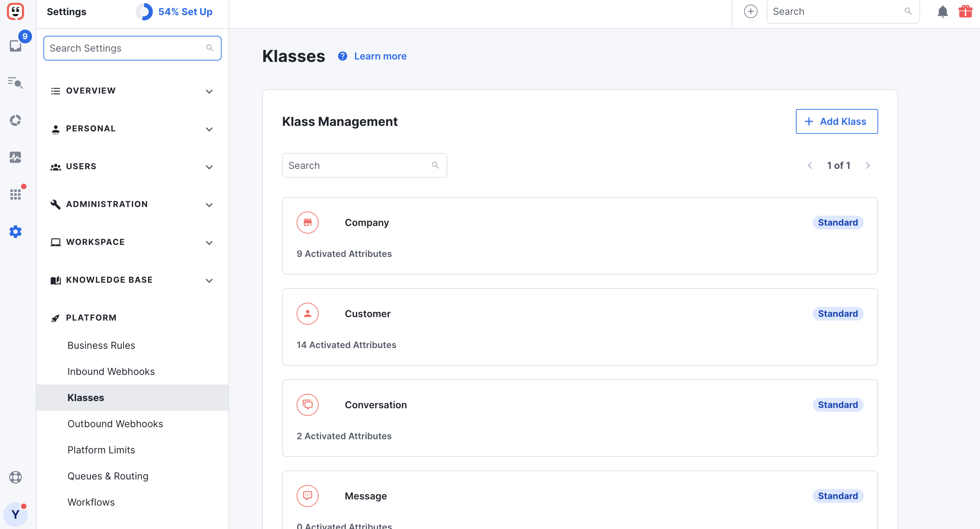Open the red gift box icon
Viewport: 980px width, 529px height.
pos(965,11)
